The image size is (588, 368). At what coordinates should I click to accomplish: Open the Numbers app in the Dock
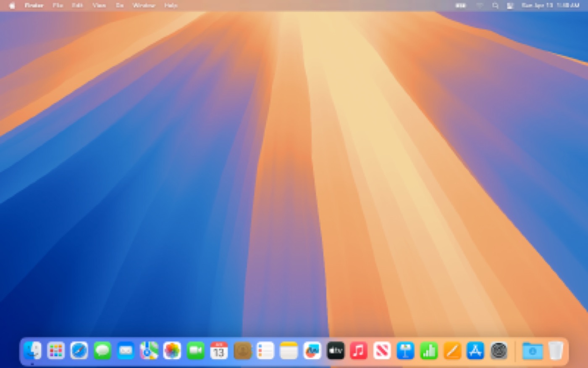click(429, 350)
